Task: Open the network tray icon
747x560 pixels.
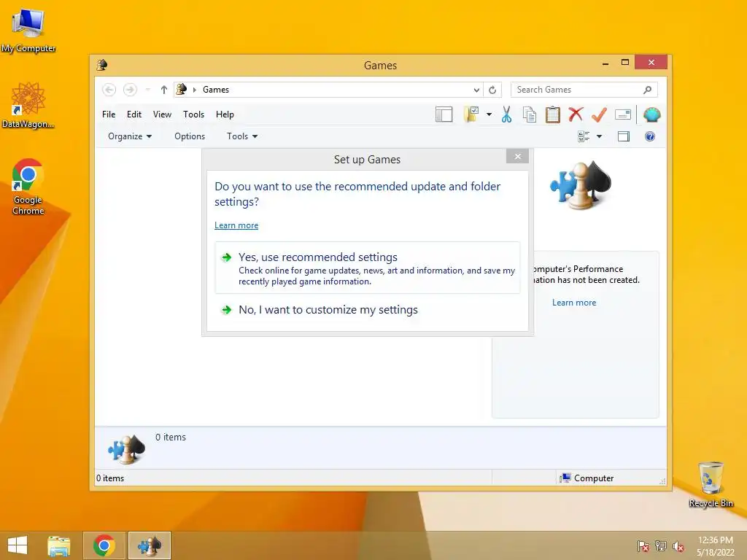Action: pos(660,545)
